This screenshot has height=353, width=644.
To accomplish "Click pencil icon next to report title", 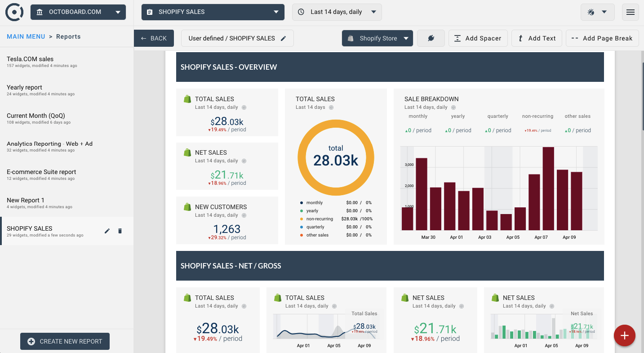I will [x=283, y=38].
